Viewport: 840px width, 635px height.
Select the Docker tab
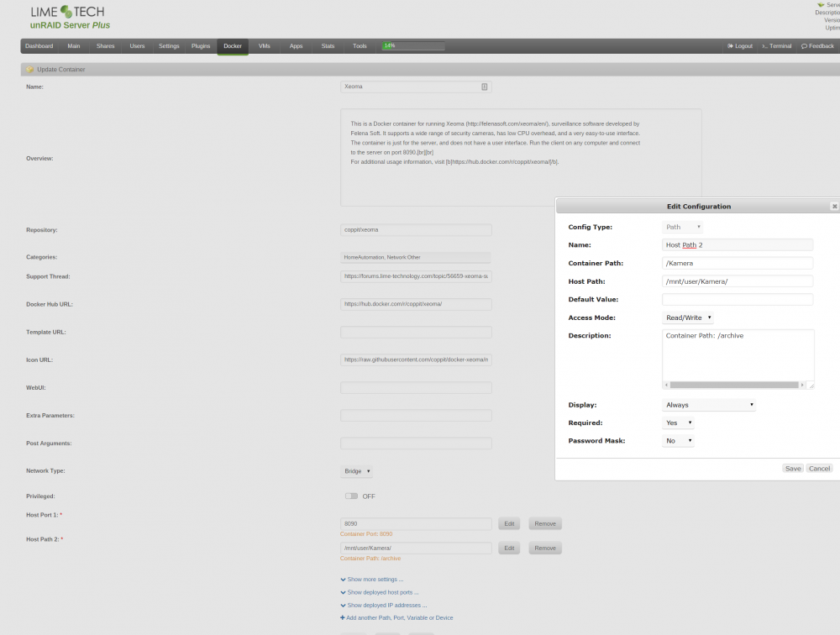click(x=233, y=46)
